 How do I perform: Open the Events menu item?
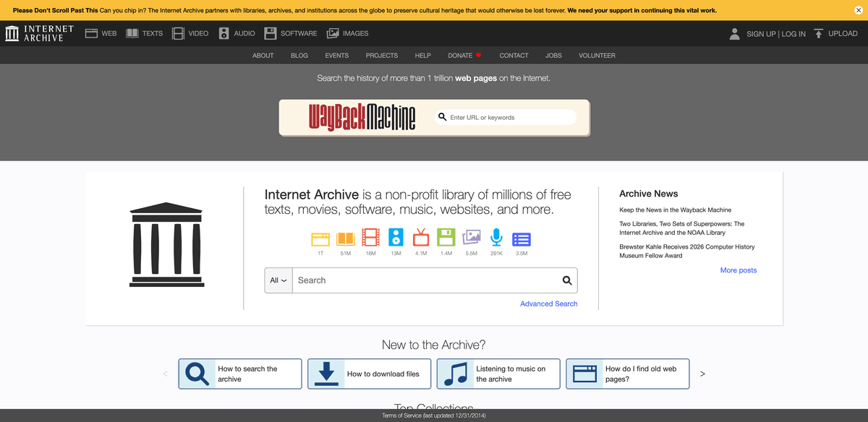pos(337,55)
